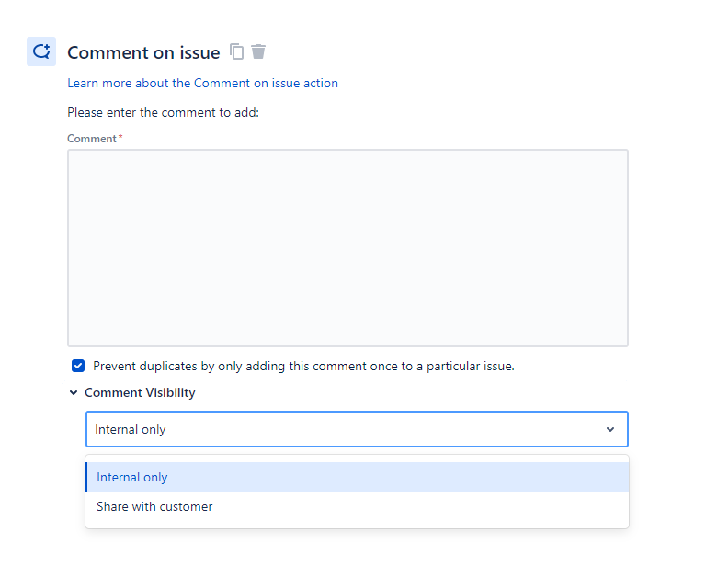Open Learn more about Comment on issue action

(202, 84)
